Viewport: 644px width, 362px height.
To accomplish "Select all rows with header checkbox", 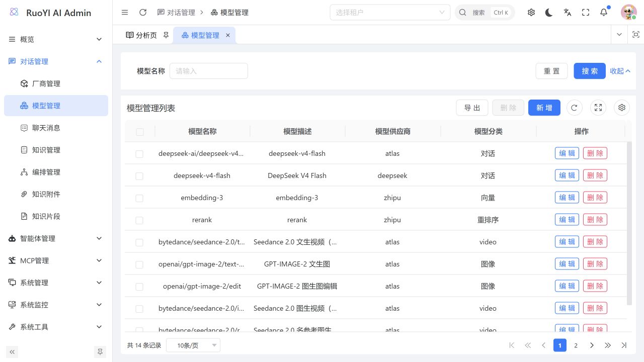I will (140, 132).
